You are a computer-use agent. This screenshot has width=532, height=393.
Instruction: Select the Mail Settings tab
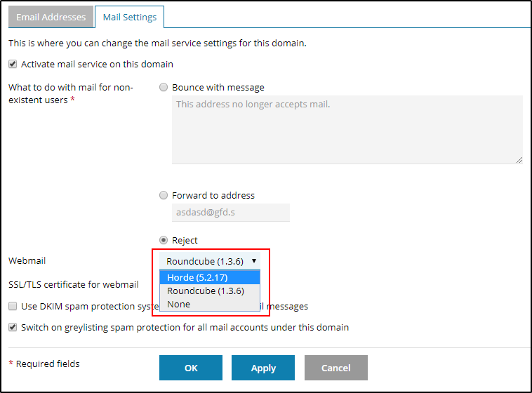pos(129,17)
